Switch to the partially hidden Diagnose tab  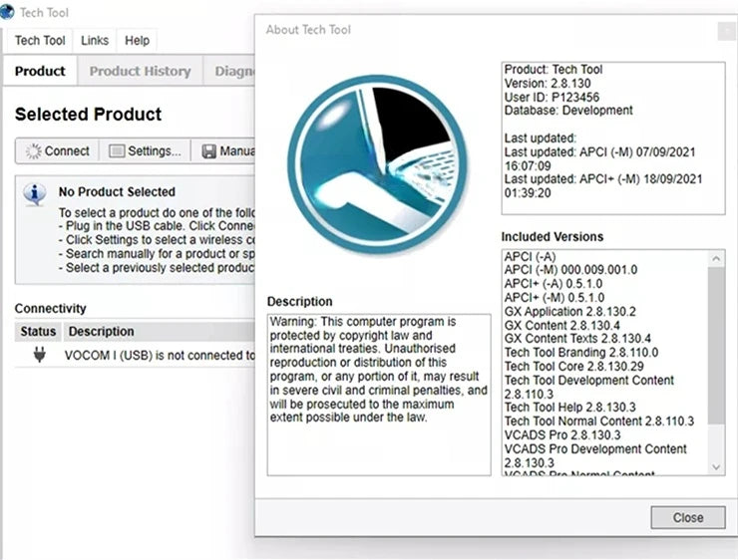point(229,71)
